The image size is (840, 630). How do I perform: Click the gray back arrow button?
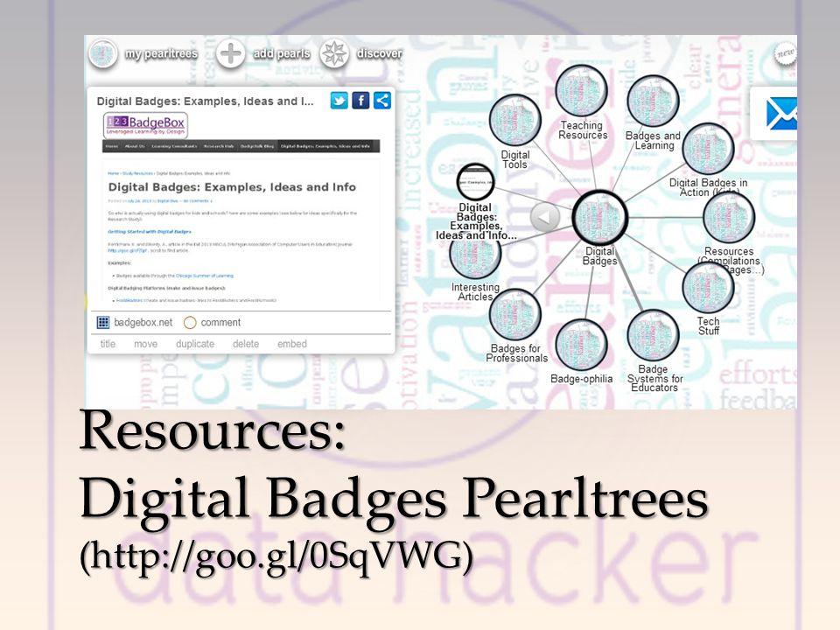click(x=545, y=218)
